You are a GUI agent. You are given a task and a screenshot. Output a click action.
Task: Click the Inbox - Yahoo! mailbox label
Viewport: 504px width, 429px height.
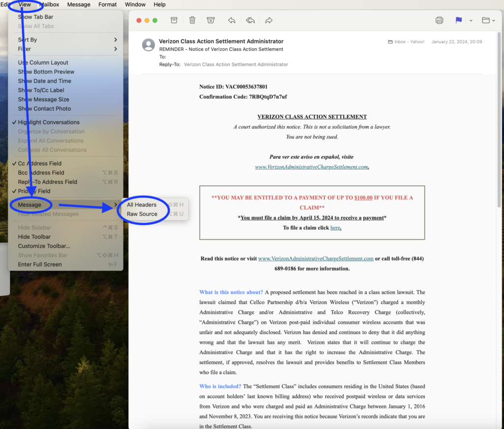406,42
